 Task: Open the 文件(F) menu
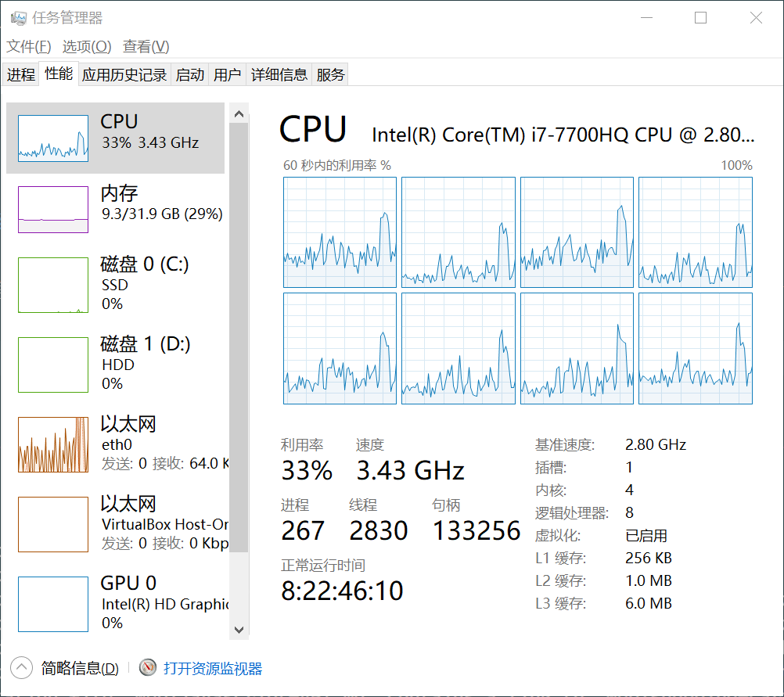pyautogui.click(x=29, y=47)
